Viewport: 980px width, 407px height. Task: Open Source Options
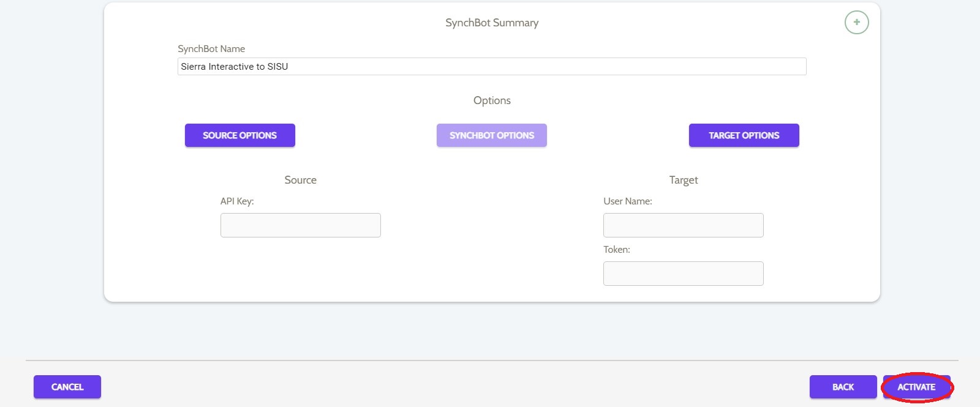pos(240,135)
